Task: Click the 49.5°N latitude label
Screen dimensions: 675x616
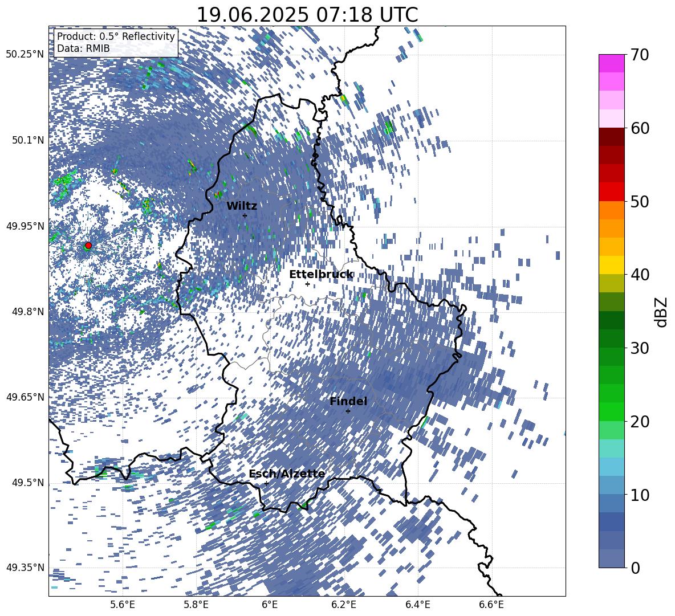Action: tap(27, 482)
